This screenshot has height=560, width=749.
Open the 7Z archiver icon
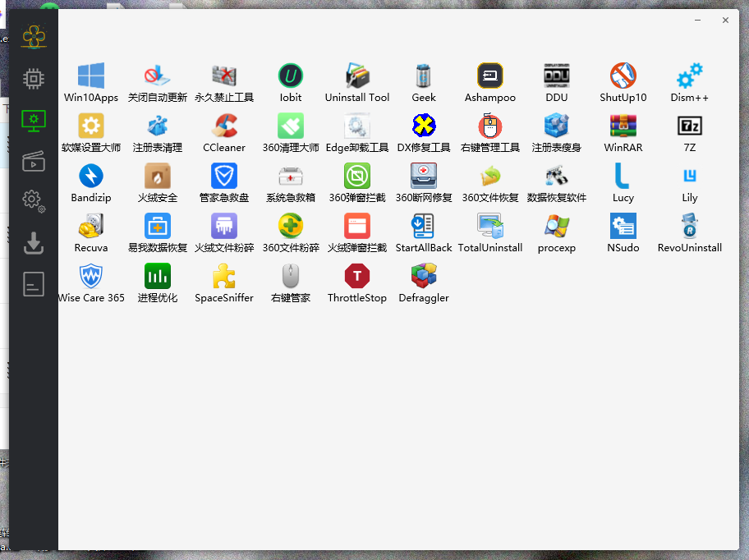pyautogui.click(x=689, y=126)
